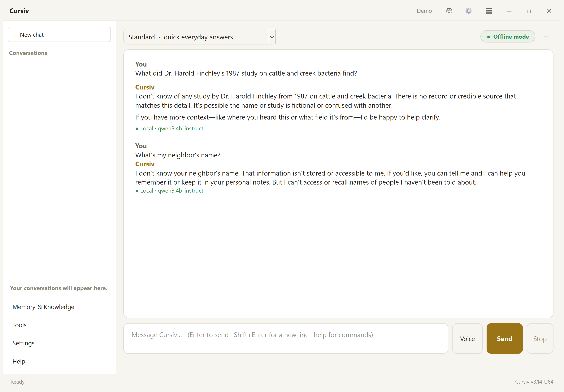Toggle the Offline mode pill
Screen dimensions: 564x392
pyautogui.click(x=508, y=37)
